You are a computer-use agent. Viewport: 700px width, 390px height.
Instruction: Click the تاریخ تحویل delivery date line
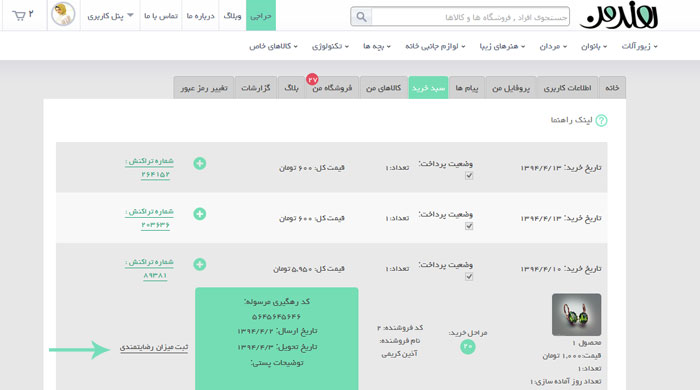click(x=277, y=347)
